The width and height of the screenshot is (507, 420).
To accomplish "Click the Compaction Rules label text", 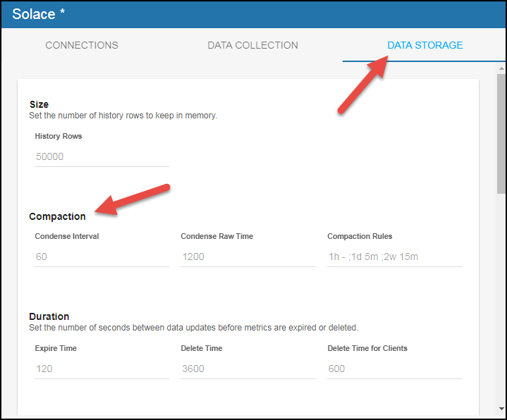I will point(360,236).
